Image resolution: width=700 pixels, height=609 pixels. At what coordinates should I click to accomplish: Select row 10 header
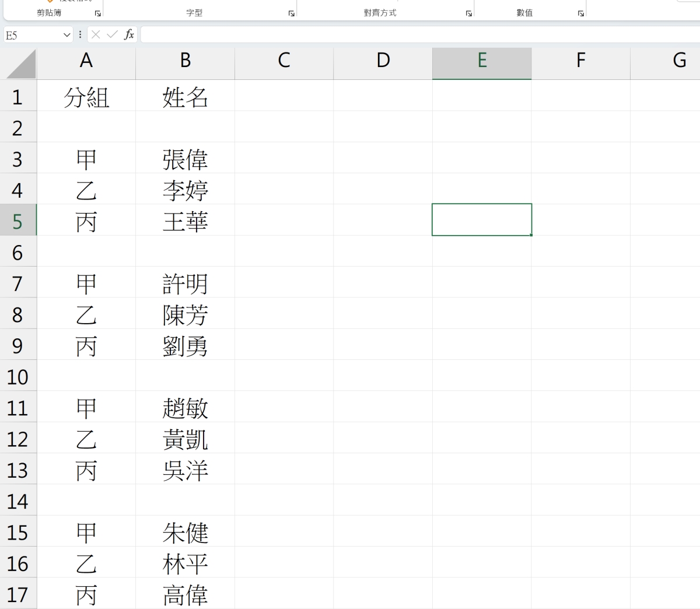tap(18, 377)
